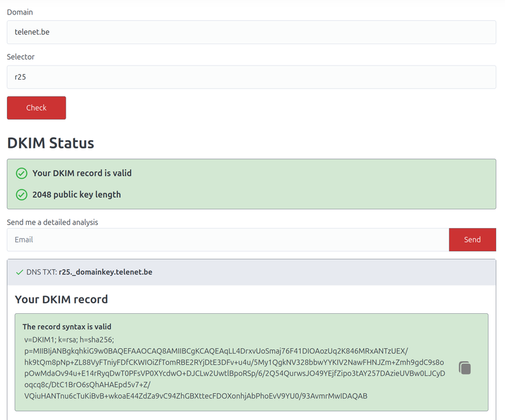Click the Selector field label
Viewport: 505px width, 420px height.
click(21, 57)
